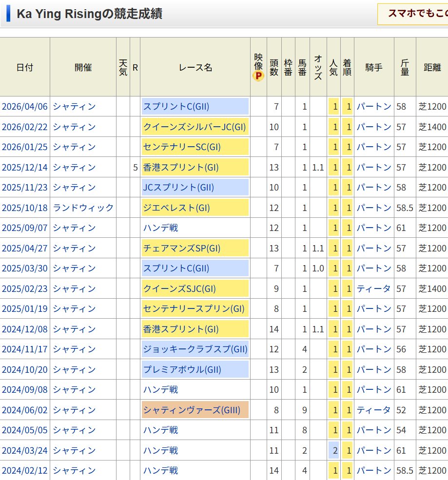Open JCスプリント(GII) race link
Image resolution: width=448 pixels, height=480 pixels.
click(178, 187)
